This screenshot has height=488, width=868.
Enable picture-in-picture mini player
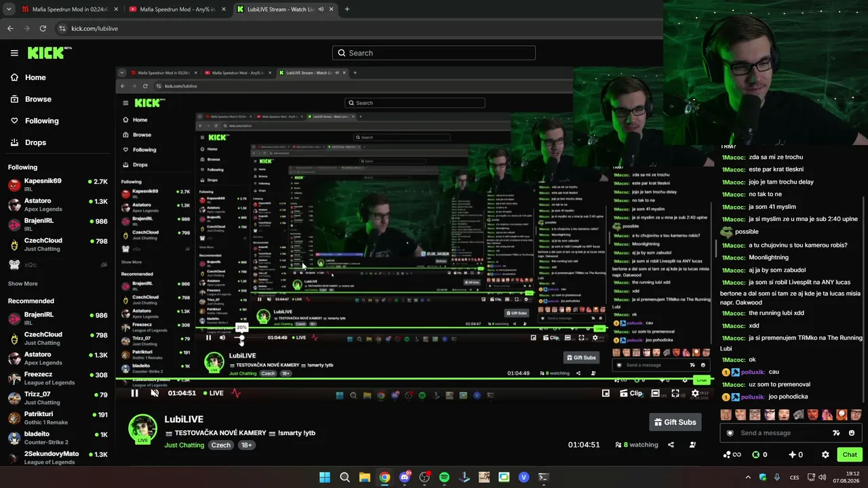pyautogui.click(x=606, y=393)
